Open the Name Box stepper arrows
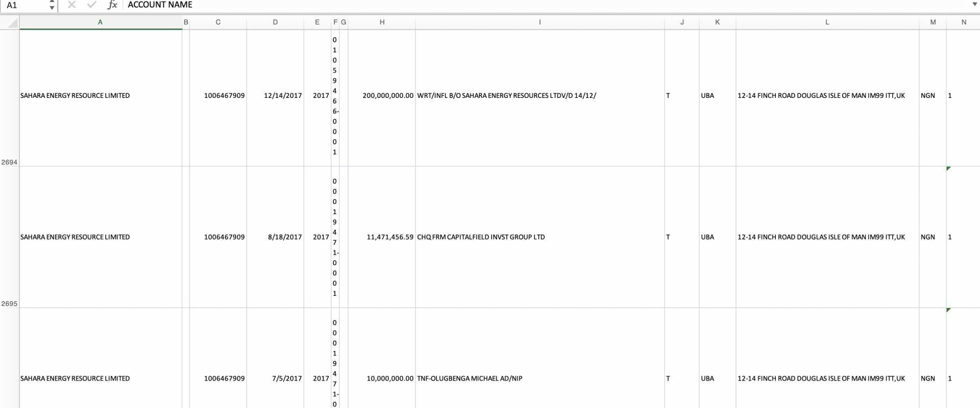The height and width of the screenshot is (408, 980). point(52,5)
